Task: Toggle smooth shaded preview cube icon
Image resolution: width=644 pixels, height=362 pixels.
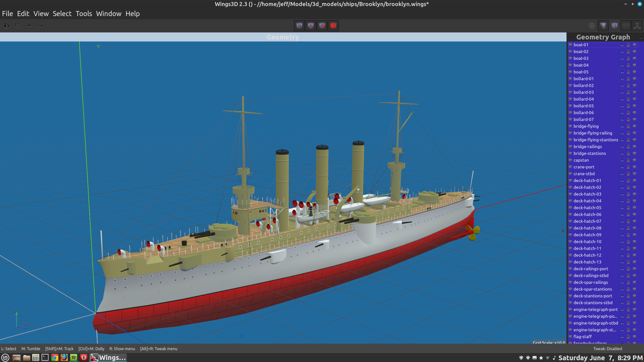Action: pyautogui.click(x=603, y=26)
